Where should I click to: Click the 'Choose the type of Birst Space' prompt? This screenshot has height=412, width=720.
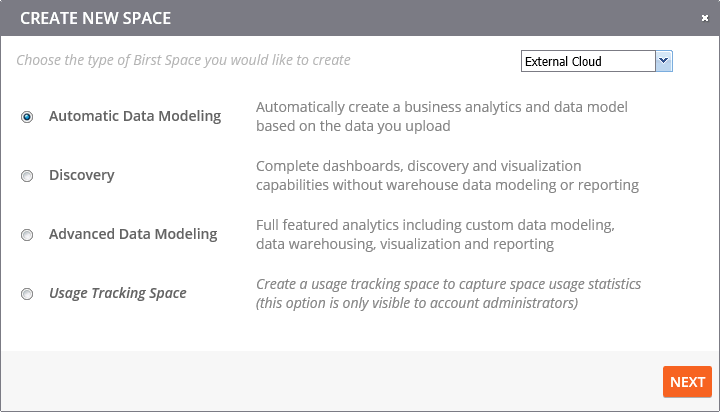tap(183, 60)
